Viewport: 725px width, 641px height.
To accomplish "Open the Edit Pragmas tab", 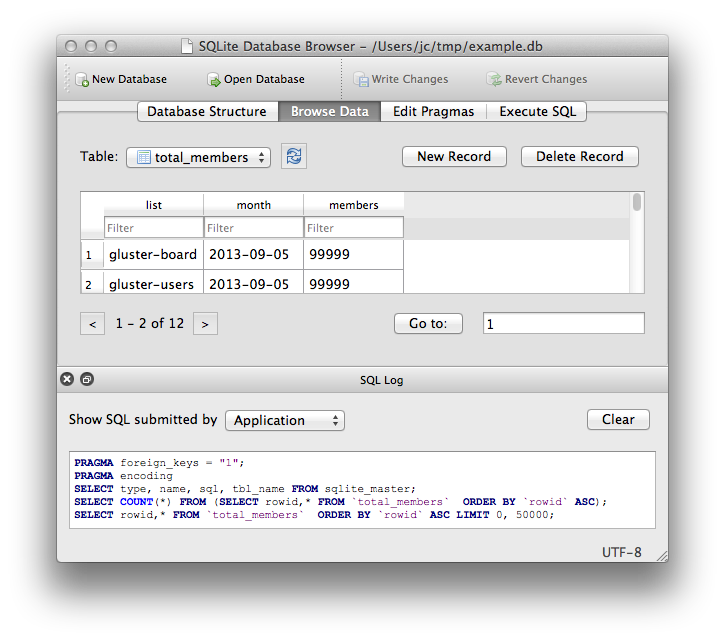I will click(x=433, y=112).
